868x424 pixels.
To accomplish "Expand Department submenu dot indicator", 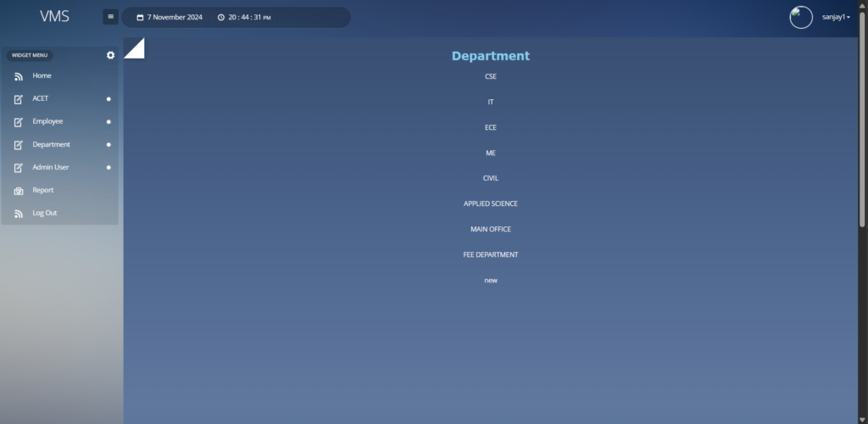I will (x=108, y=144).
